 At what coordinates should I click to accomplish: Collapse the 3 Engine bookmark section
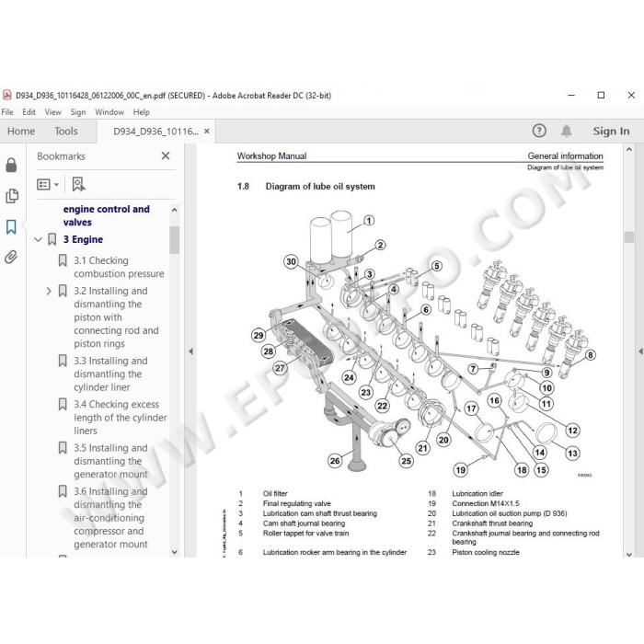click(x=39, y=239)
